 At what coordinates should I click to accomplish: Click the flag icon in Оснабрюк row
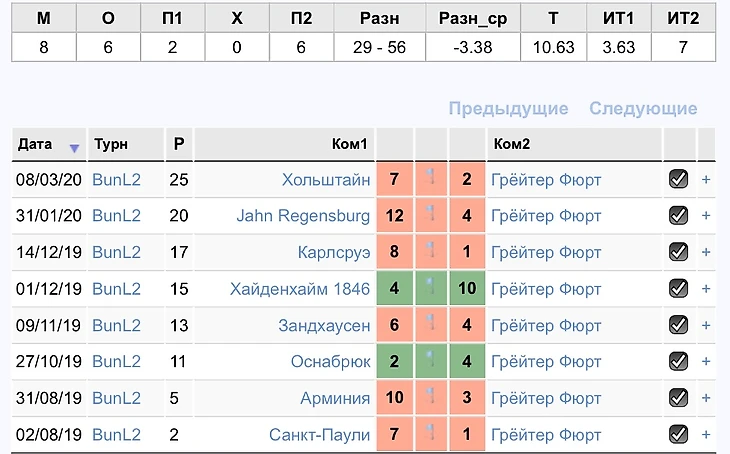431,359
